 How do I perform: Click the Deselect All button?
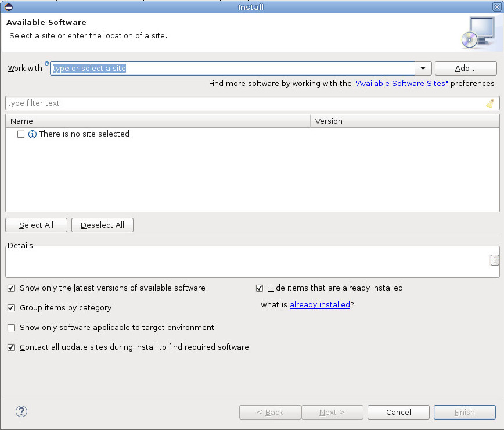tap(102, 225)
